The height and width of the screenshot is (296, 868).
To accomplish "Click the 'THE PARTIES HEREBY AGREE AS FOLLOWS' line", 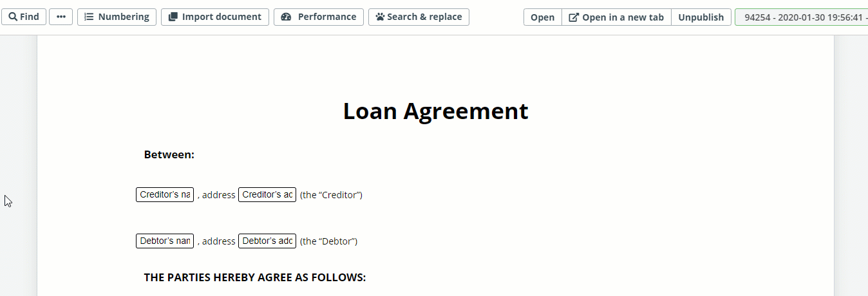I will pyautogui.click(x=255, y=277).
